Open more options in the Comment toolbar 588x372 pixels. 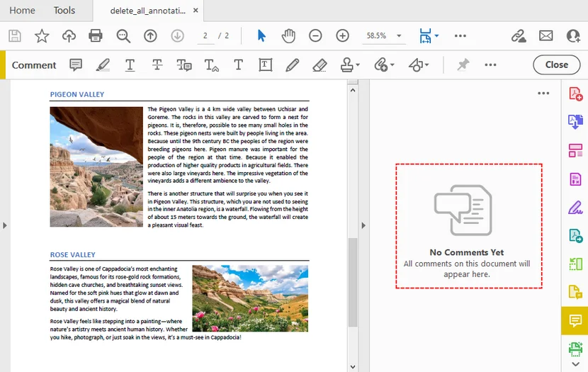(x=490, y=65)
